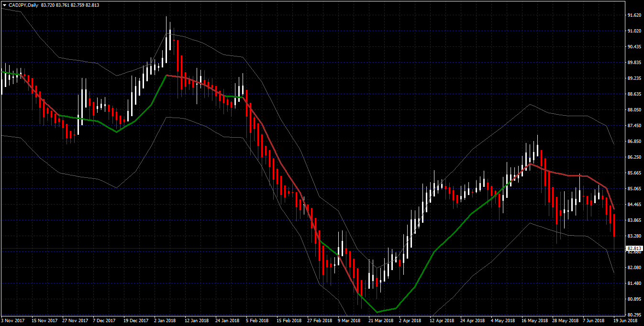Viewport: 644px width, 326px height.
Task: Click the 2 Jan 2018 time axis label
Action: pyautogui.click(x=166, y=321)
